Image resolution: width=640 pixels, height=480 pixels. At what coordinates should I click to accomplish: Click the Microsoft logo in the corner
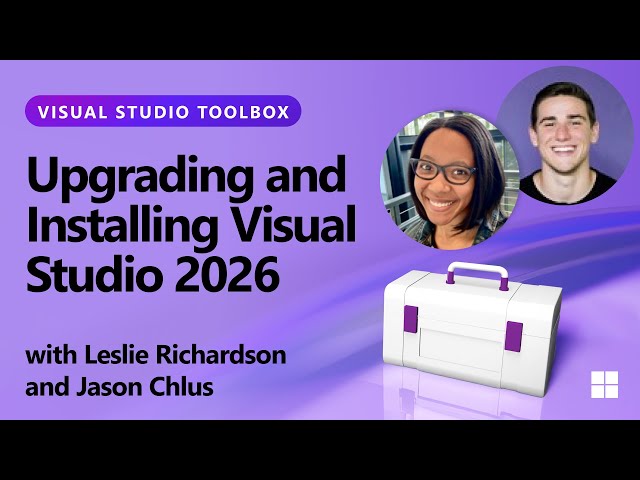coord(604,384)
